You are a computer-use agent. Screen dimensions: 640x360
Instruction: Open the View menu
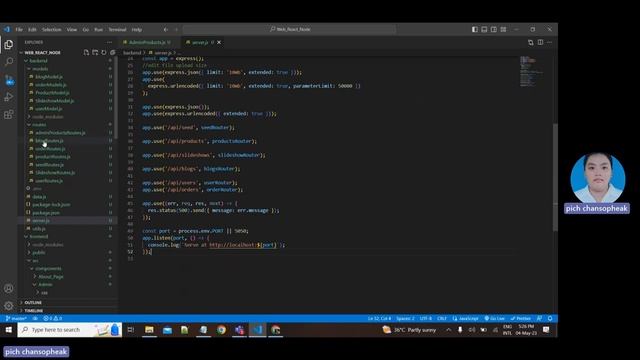(72, 29)
